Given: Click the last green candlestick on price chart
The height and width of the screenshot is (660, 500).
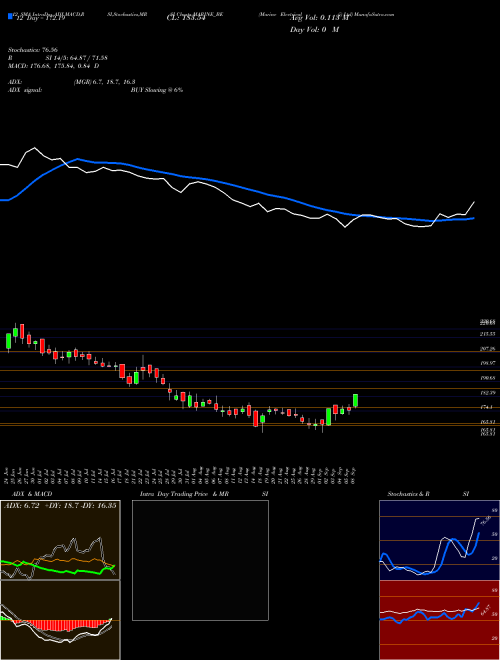Looking at the screenshot, I should click(x=355, y=401).
